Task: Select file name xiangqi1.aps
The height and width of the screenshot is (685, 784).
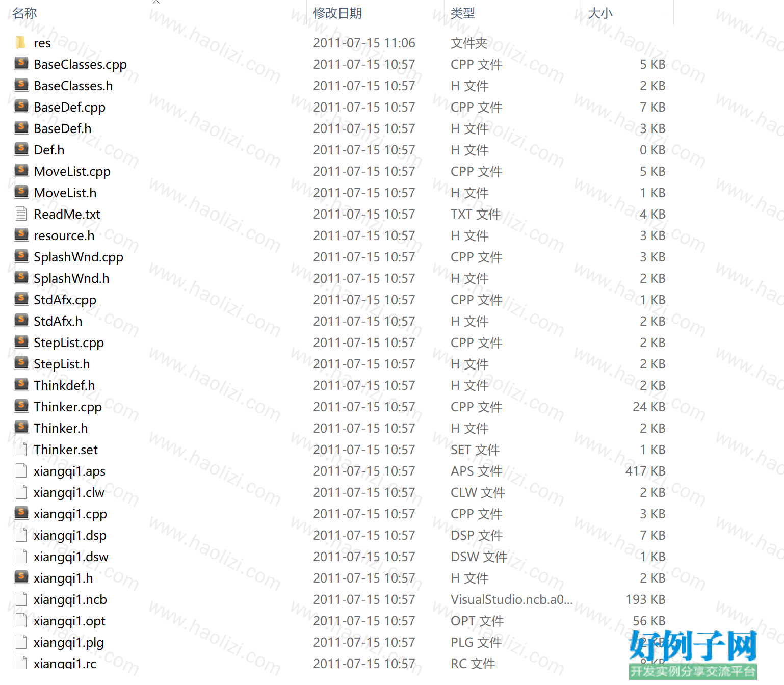Action: [69, 471]
